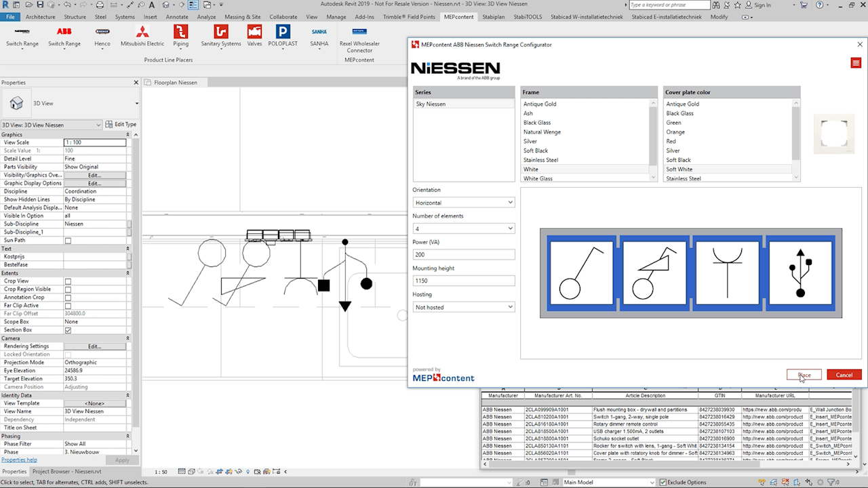Open the Number of elements dropdown

(x=464, y=228)
